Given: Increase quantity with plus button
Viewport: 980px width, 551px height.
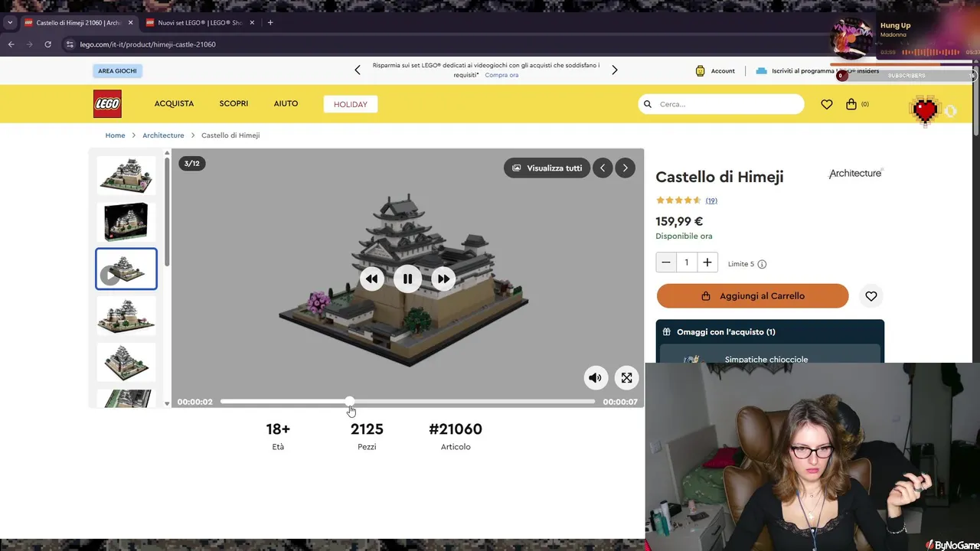Looking at the screenshot, I should 707,262.
